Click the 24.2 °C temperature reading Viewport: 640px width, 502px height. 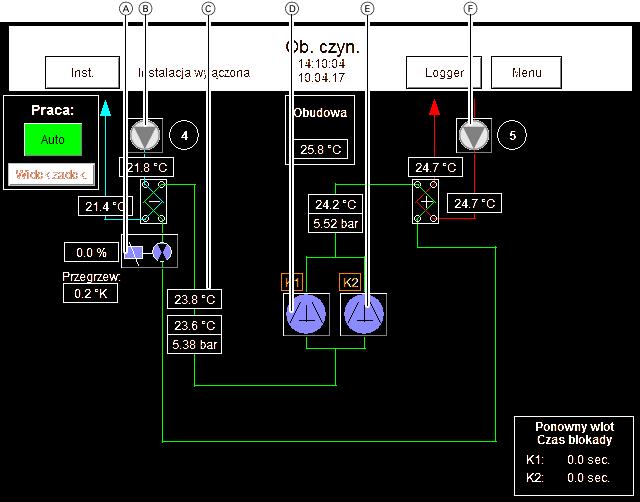coord(336,204)
